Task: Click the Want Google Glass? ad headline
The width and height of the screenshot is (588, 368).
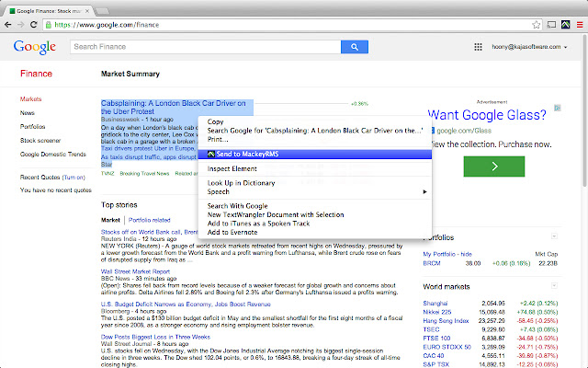Action: pyautogui.click(x=487, y=115)
